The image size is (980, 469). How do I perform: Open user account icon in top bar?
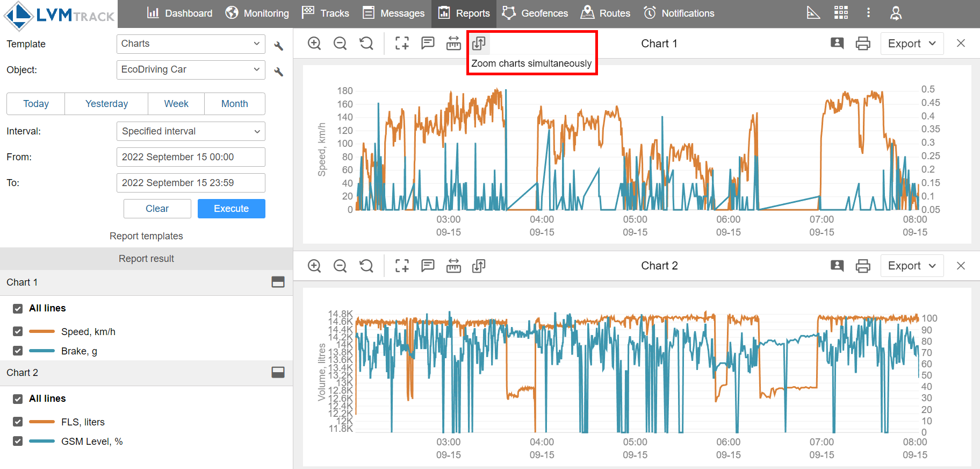pos(896,13)
